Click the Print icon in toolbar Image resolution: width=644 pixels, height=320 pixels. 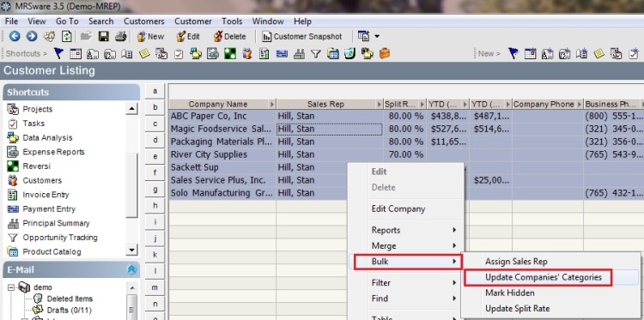pos(121,37)
